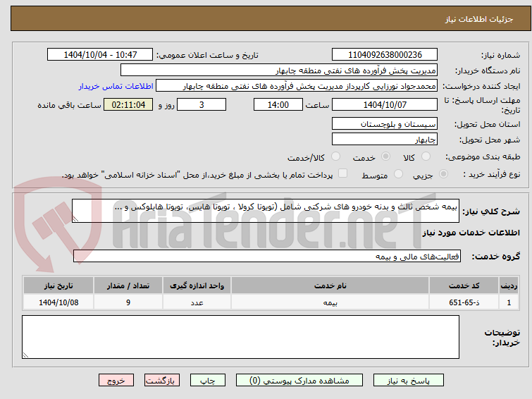Click service code cell ذ-65-651
Viewport: 532px width, 399px height.
pos(464,302)
